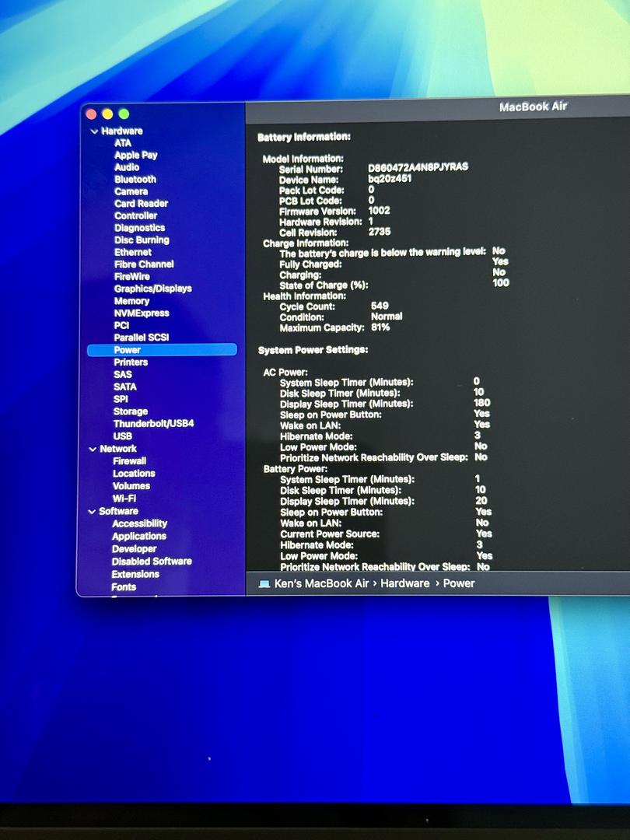Select FireWire in the sidebar
The height and width of the screenshot is (840, 630).
point(131,276)
